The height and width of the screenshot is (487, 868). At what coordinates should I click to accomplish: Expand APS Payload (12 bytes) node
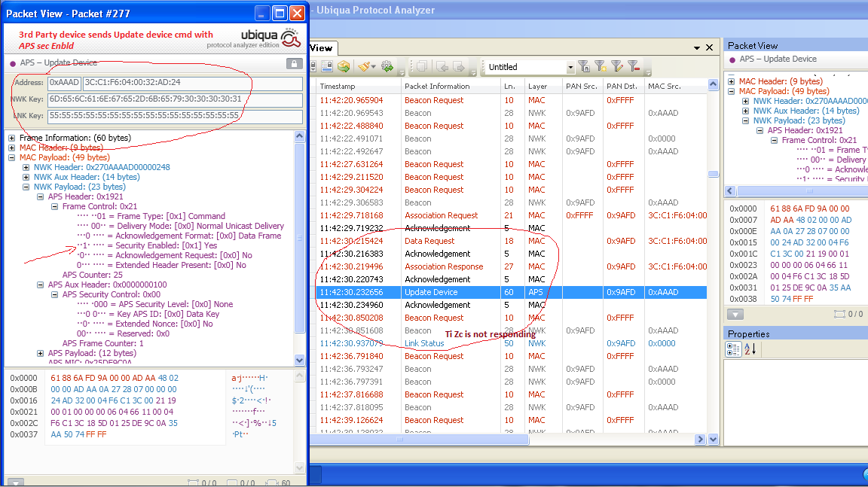point(41,353)
